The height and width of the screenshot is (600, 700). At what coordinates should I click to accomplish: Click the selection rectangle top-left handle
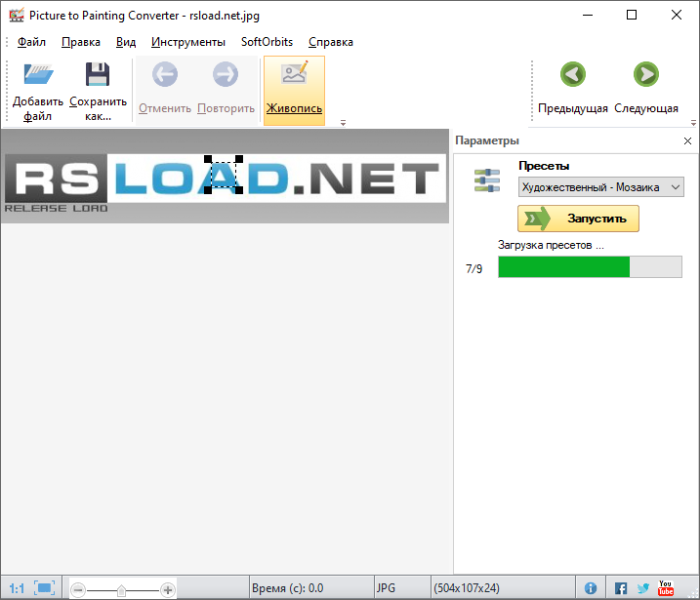click(208, 159)
